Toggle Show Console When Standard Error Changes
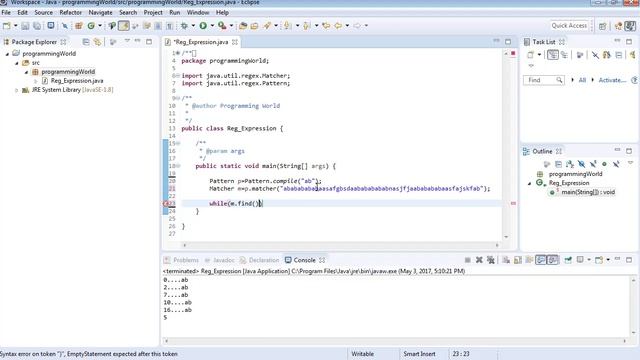This screenshot has width=640, height=360. (x=553, y=260)
